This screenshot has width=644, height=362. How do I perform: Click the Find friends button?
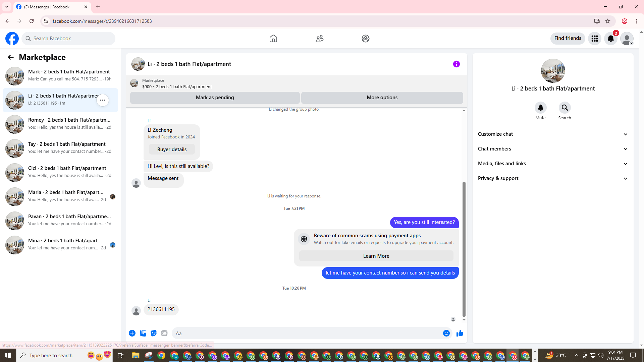pyautogui.click(x=568, y=38)
